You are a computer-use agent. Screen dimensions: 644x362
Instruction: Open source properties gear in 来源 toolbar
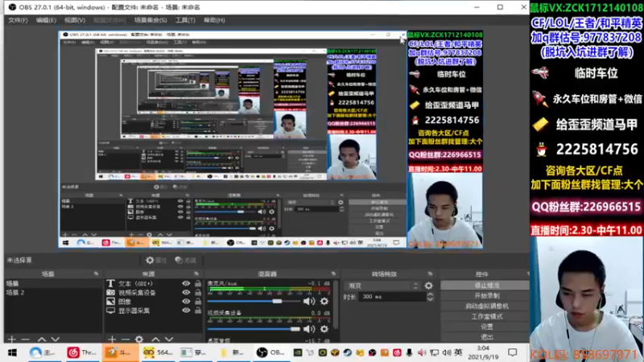coord(139,339)
